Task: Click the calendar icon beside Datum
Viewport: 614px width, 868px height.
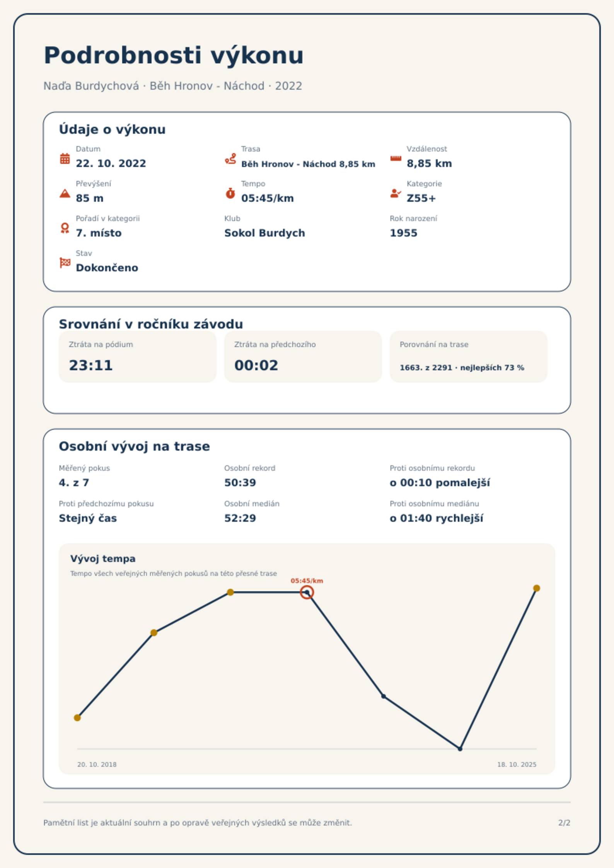Action: (x=65, y=158)
